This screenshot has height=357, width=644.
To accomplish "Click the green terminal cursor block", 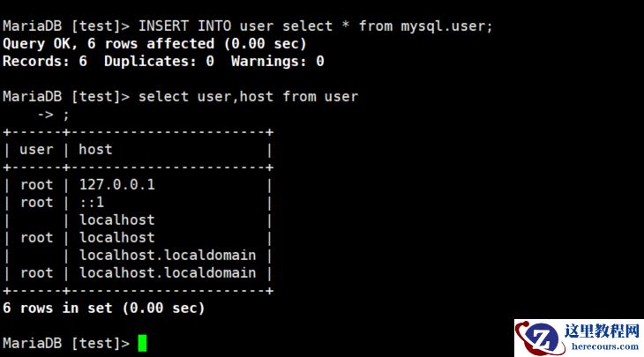I will (x=142, y=343).
